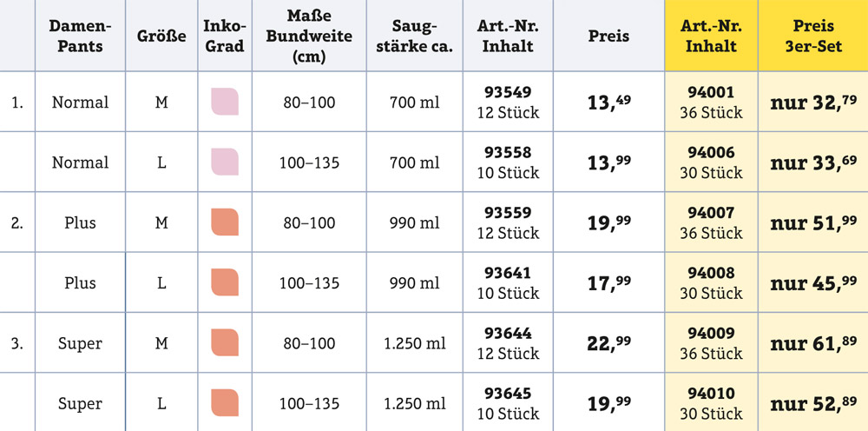Image resolution: width=868 pixels, height=431 pixels.
Task: Click the Maße Bundweite (cm) header
Action: click(309, 36)
